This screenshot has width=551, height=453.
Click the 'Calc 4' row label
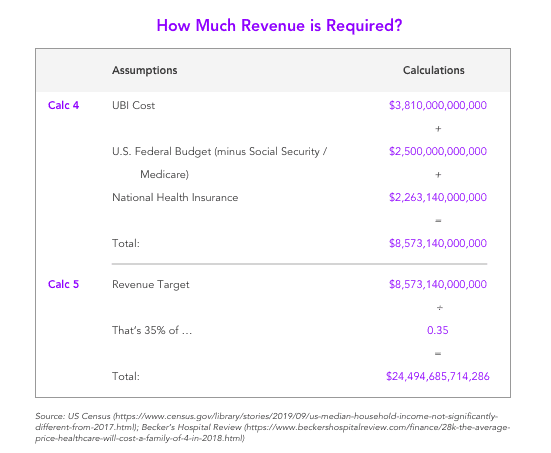(64, 105)
